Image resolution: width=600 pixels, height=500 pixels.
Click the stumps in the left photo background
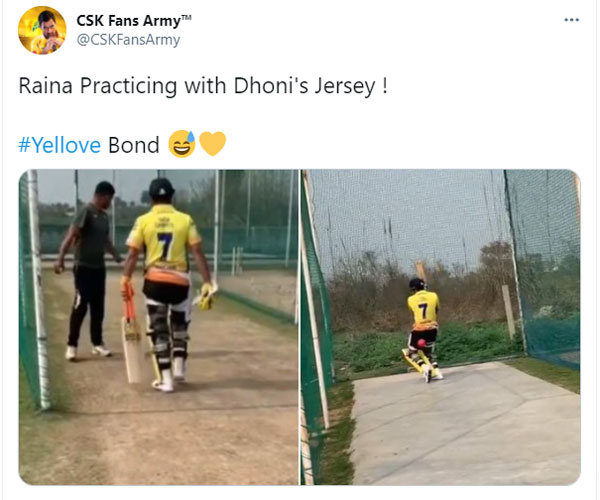click(236, 261)
